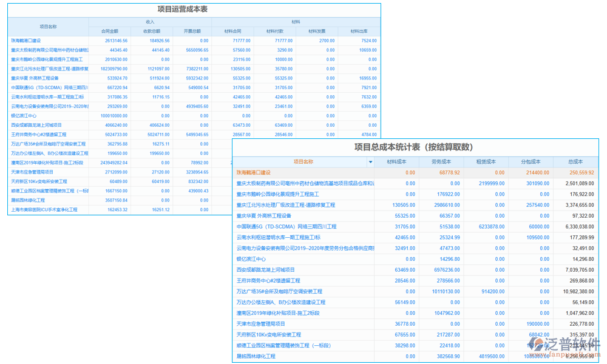This screenshot has height=364, width=607.
Task: Open 天津市应急管理局项目 in total cost table
Action: point(261,324)
